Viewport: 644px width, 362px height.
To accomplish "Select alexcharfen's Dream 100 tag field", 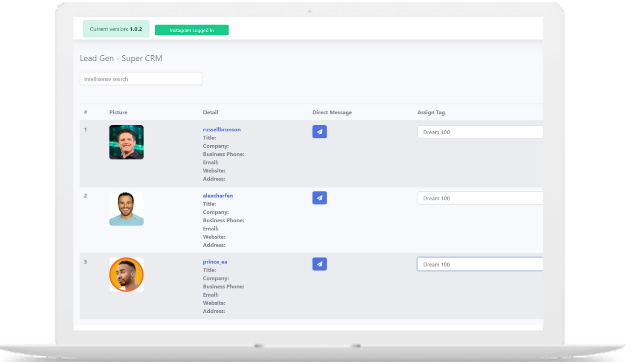I will coord(479,198).
